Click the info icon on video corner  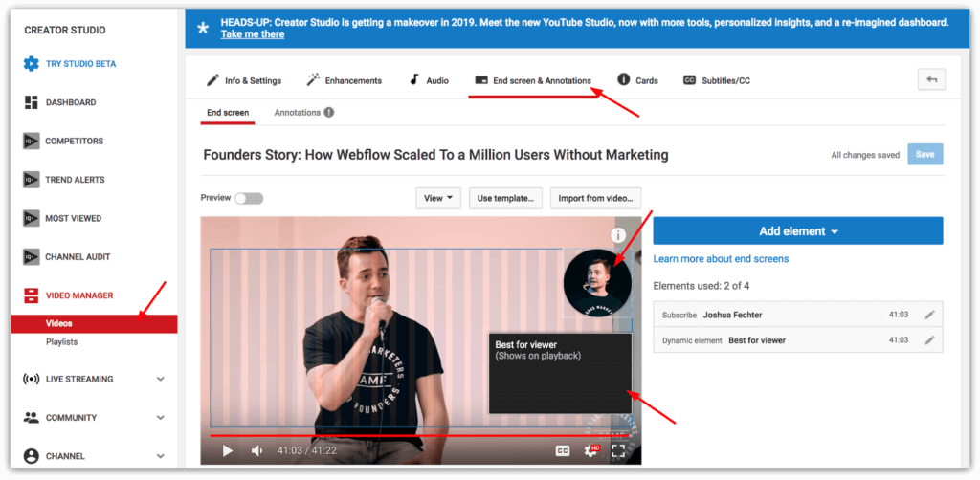coord(618,234)
